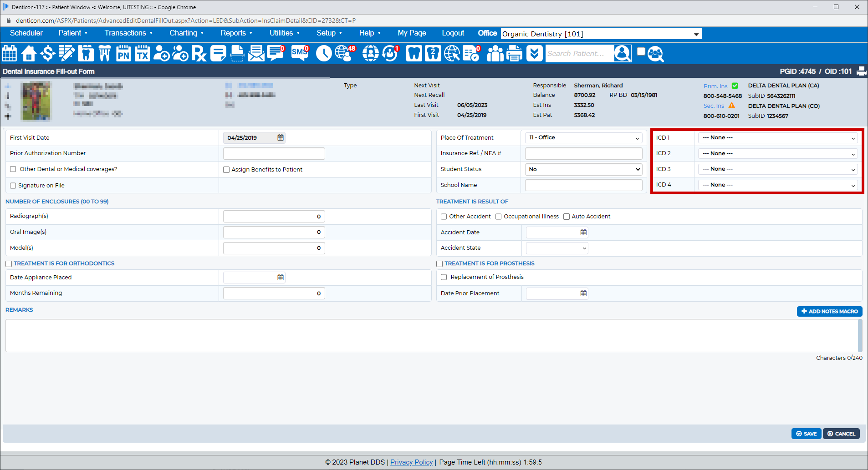
Task: Enable the Auto Accident checkbox
Action: [567, 216]
